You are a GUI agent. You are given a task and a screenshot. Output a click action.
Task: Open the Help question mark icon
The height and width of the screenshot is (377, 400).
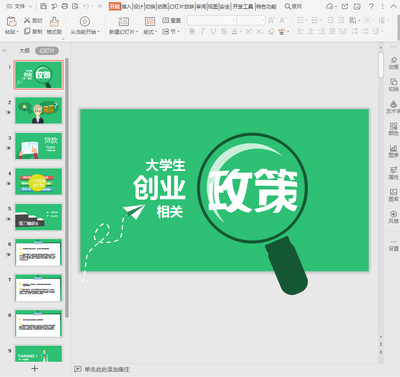371,6
